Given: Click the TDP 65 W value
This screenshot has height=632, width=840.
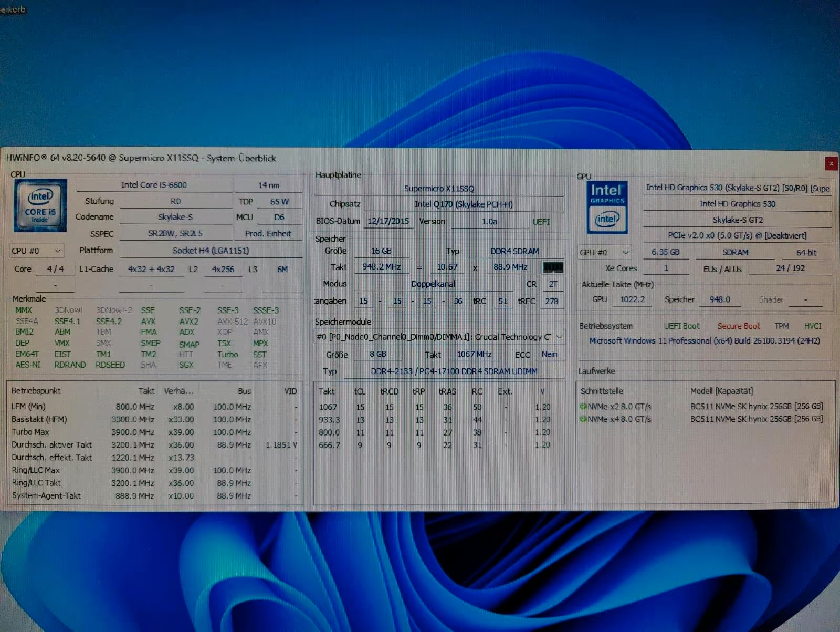Looking at the screenshot, I should tap(279, 201).
